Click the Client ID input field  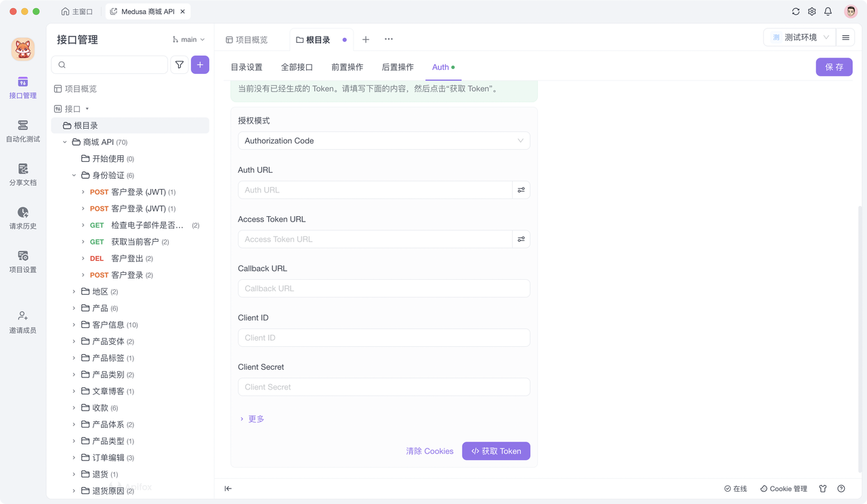pyautogui.click(x=384, y=338)
